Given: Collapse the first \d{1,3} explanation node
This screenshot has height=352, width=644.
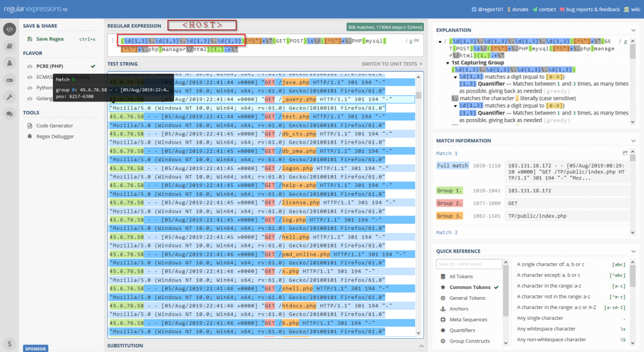Looking at the screenshot, I should point(455,77).
